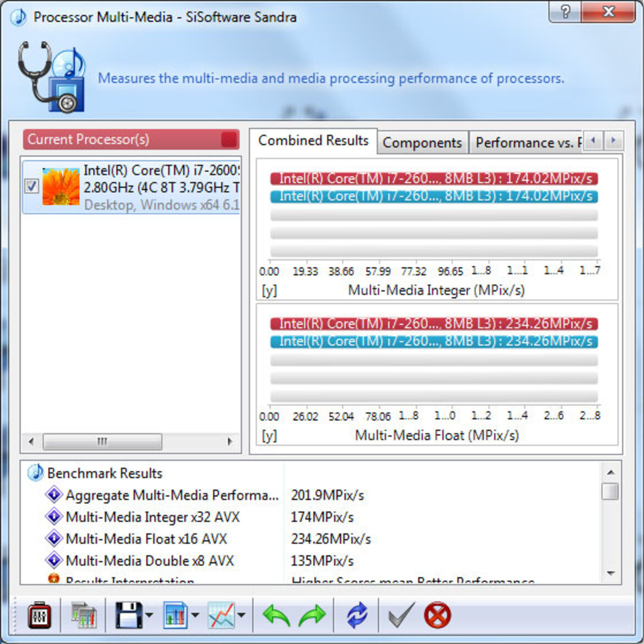
Task: Open the Performance vs. tab
Action: click(526, 143)
